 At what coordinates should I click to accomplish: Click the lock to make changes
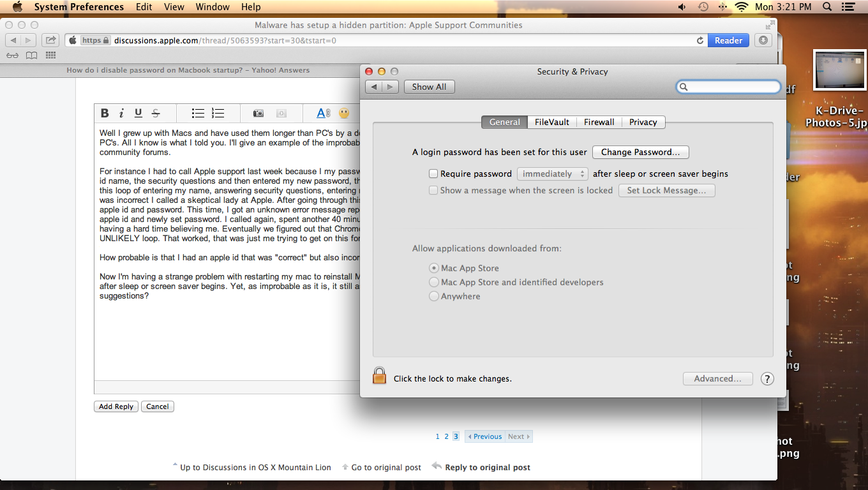[x=379, y=376]
